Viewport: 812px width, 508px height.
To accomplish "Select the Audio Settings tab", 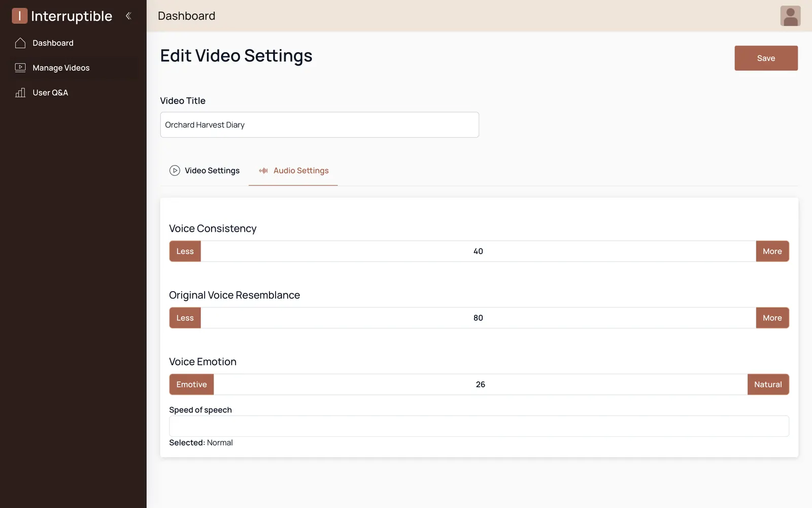I will (293, 171).
